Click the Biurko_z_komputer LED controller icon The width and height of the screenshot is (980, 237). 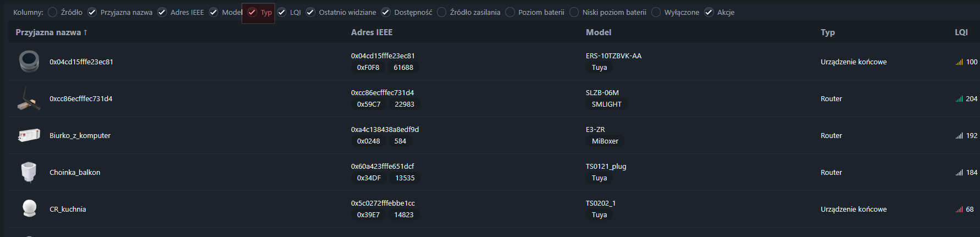point(29,135)
